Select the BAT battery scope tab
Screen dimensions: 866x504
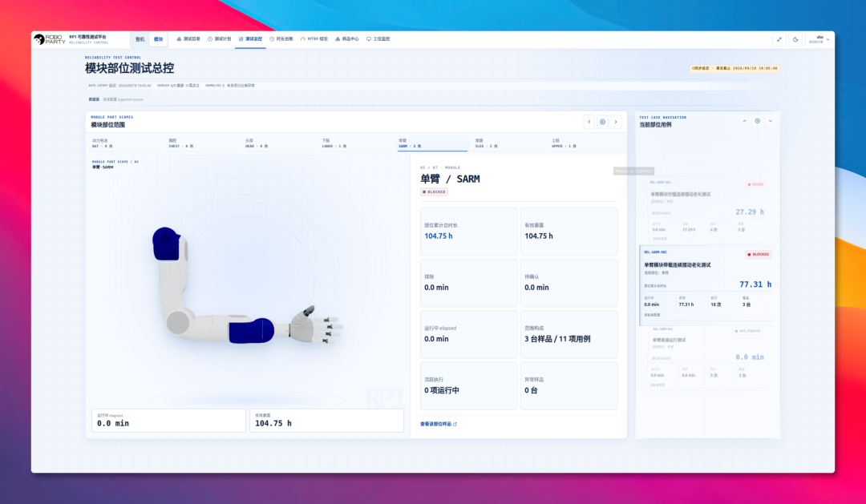pos(126,143)
